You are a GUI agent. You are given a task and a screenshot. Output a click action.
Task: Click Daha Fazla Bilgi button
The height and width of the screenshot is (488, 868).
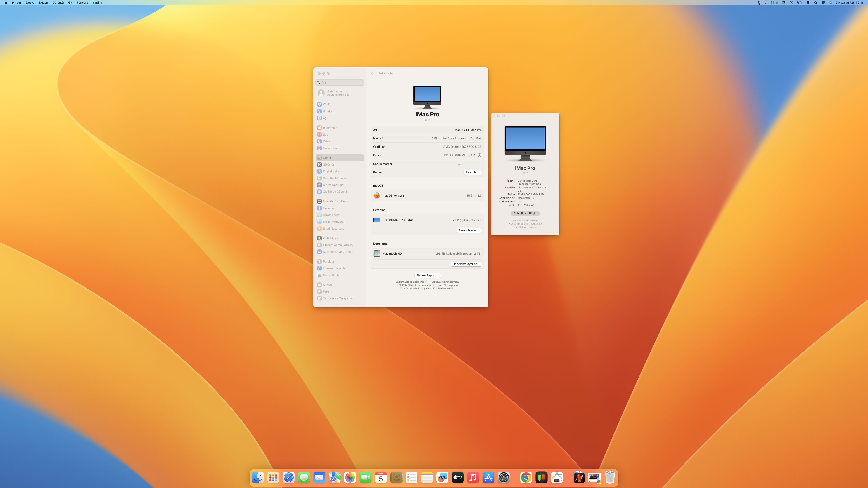click(525, 213)
